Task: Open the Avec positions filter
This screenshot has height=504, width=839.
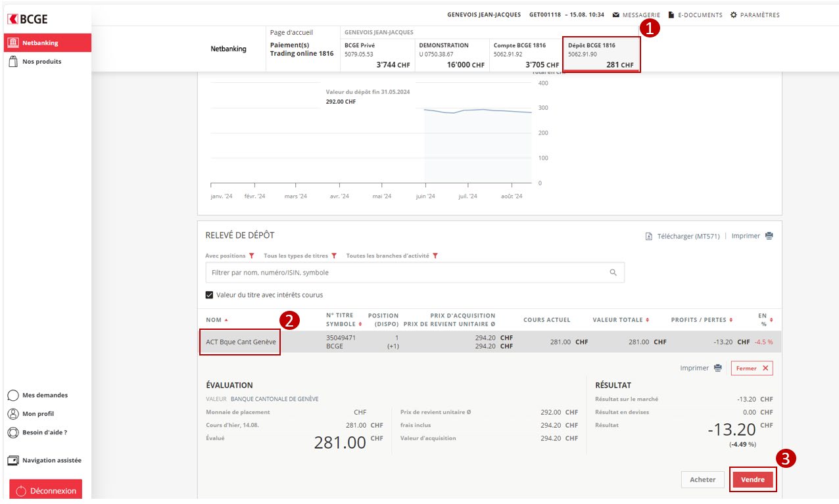Action: pos(229,256)
